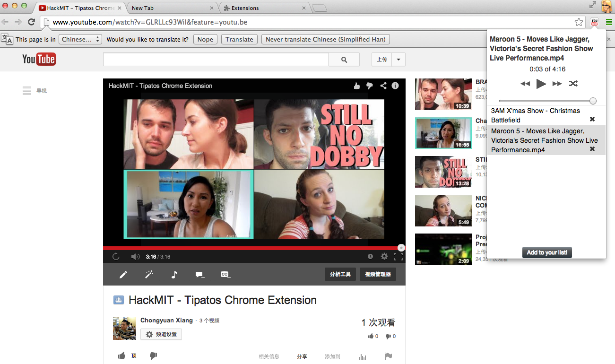The height and width of the screenshot is (364, 615).
Task: Click the player thumbs-down icon
Action: [x=370, y=86]
